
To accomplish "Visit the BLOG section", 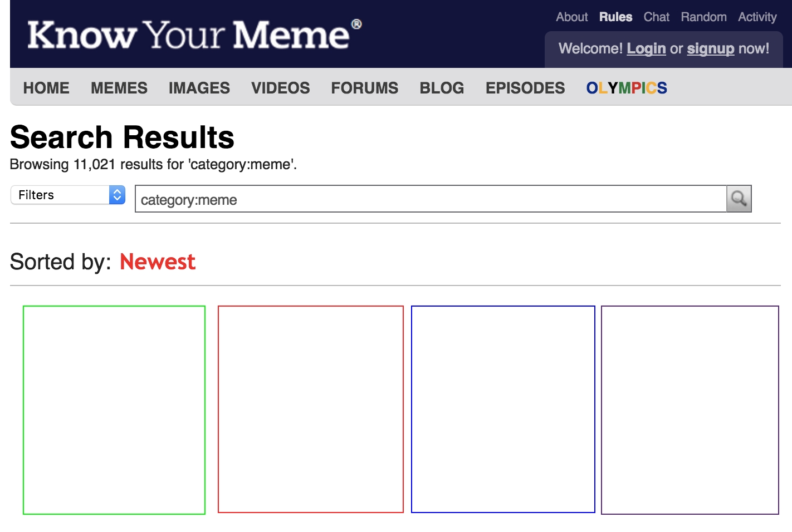I will [442, 88].
